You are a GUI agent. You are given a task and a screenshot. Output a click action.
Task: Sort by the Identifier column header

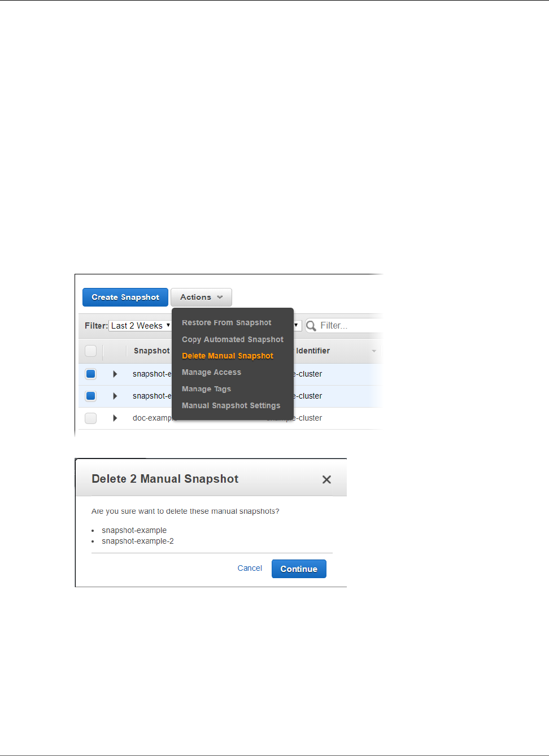point(313,351)
